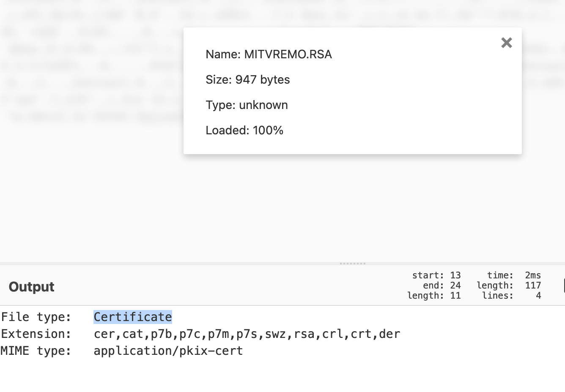
Task: Click the output length: 117 statistic
Action: coord(508,286)
